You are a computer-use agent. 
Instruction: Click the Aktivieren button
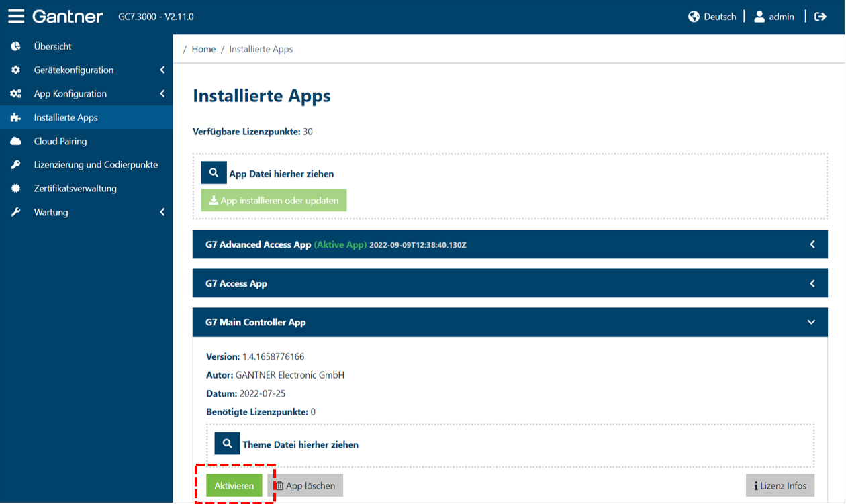click(x=234, y=485)
